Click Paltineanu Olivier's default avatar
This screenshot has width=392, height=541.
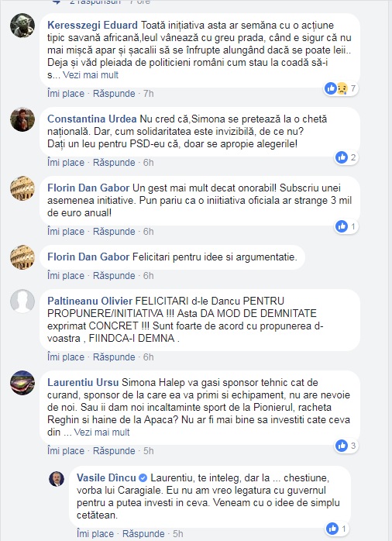pos(22,302)
